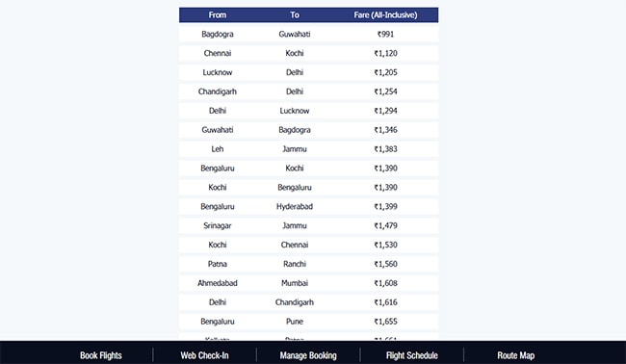626x364 pixels.
Task: Open Web Check-In in bottom bar
Action: pos(204,355)
